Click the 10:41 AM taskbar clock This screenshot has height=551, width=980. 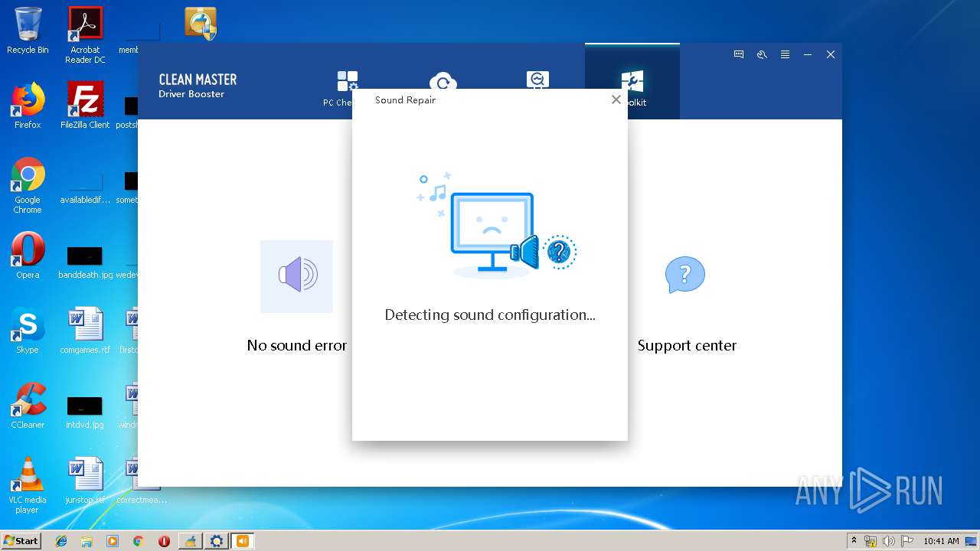click(x=941, y=541)
